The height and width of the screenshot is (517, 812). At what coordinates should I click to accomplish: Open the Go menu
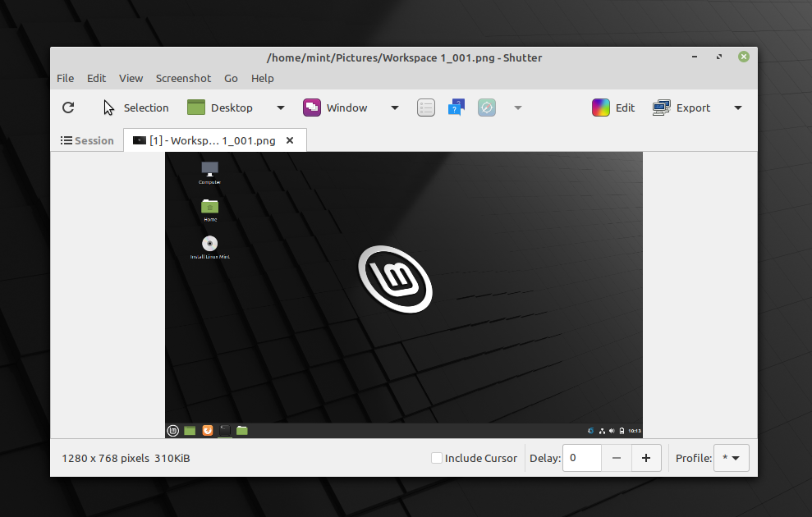point(231,78)
